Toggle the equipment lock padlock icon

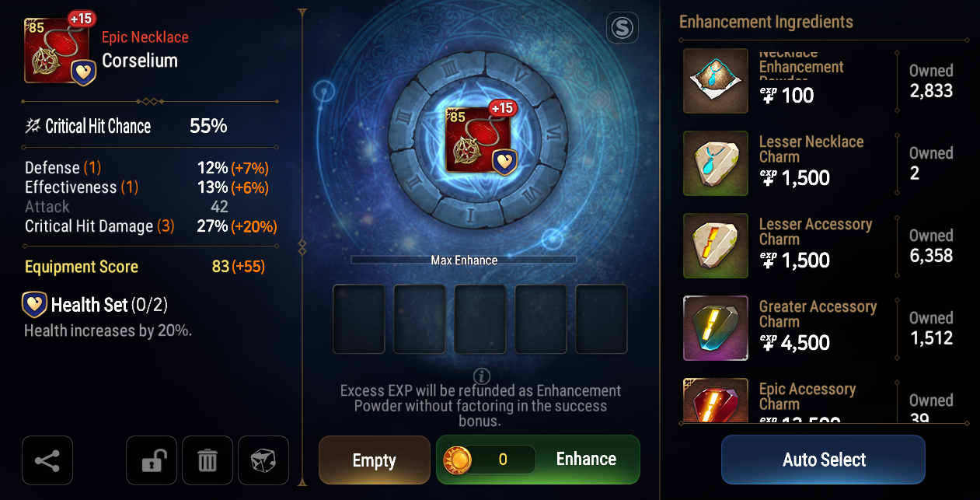(x=152, y=460)
